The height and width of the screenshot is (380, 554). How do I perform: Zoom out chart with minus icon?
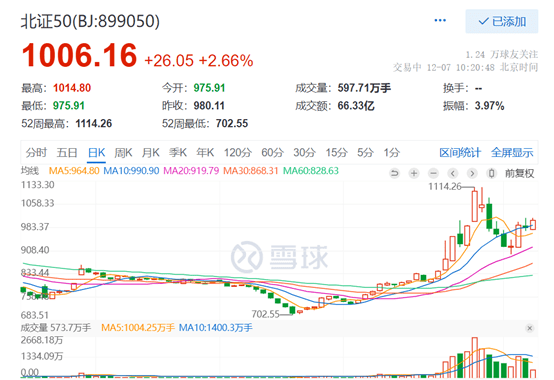click(x=433, y=173)
